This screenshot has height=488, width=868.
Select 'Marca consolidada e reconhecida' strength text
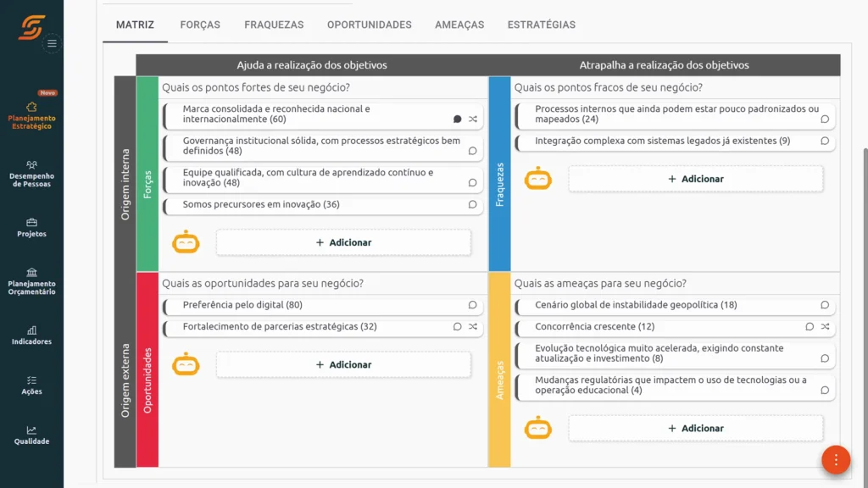click(276, 114)
